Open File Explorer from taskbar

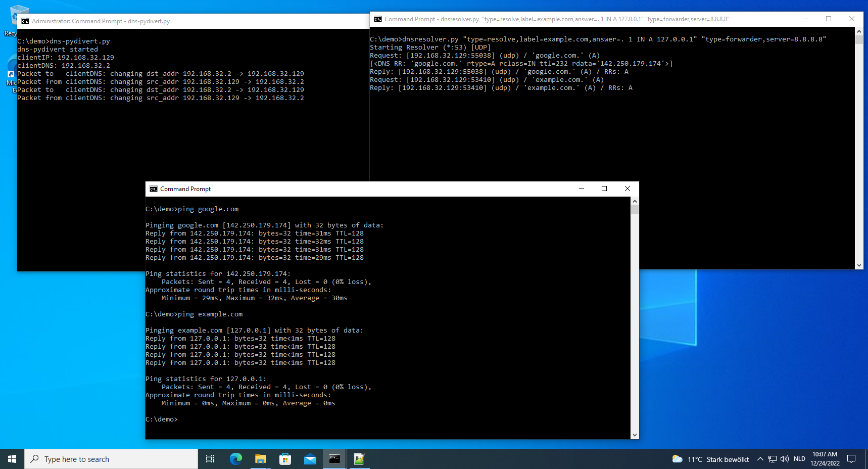pyautogui.click(x=260, y=459)
